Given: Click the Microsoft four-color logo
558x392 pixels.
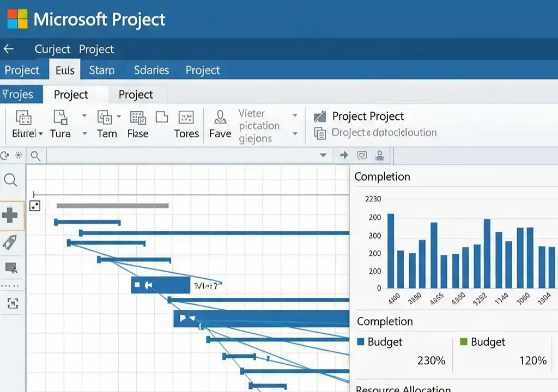Looking at the screenshot, I should click(17, 19).
